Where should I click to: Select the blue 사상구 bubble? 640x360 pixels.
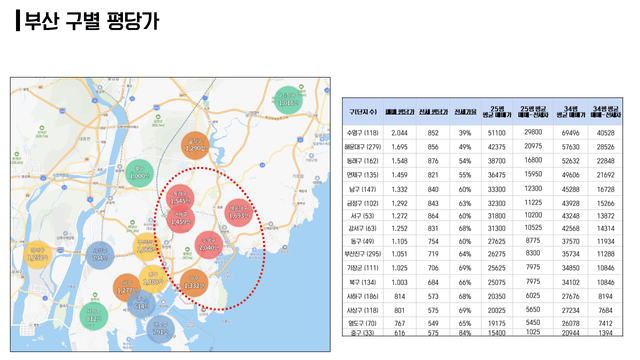point(100,255)
